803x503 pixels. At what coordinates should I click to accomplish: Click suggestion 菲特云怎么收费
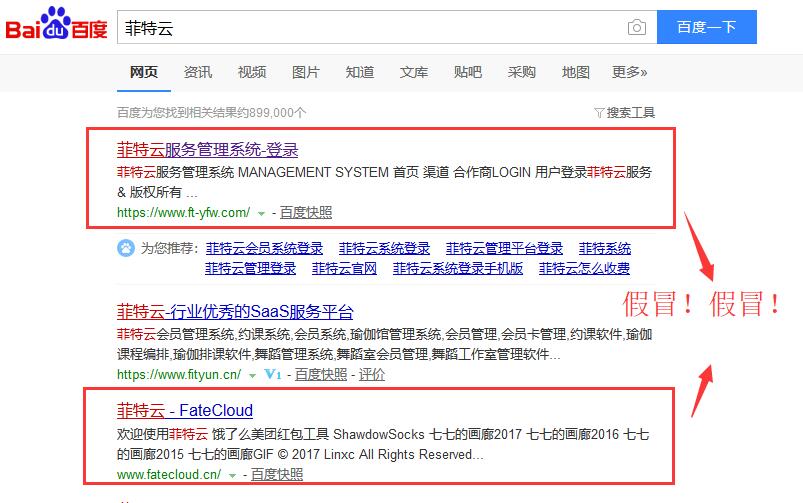(x=584, y=268)
